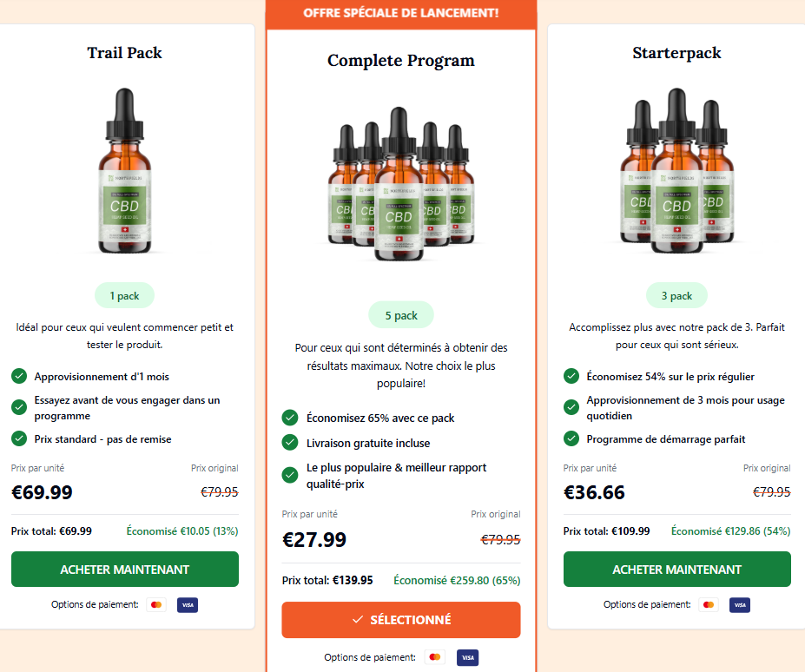This screenshot has height=672, width=805.
Task: Select the '5 pack' badge
Action: [401, 315]
